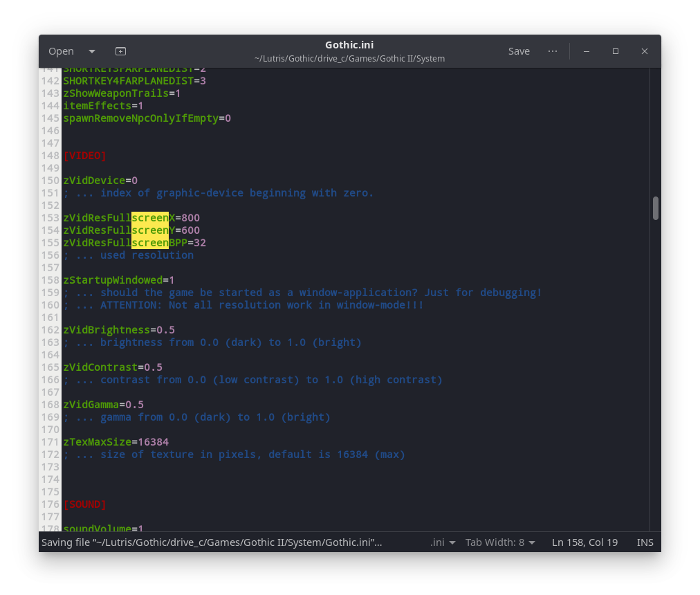Click the 'ATTENTION: Not all resolution' comment
This screenshot has height=595, width=700.
pyautogui.click(x=243, y=305)
